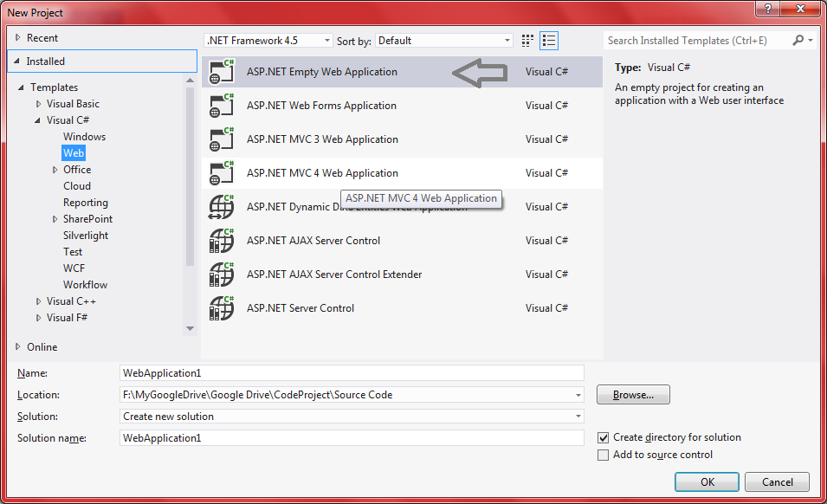Expand the SharePoint node arrow
This screenshot has height=504, width=827.
(x=55, y=219)
